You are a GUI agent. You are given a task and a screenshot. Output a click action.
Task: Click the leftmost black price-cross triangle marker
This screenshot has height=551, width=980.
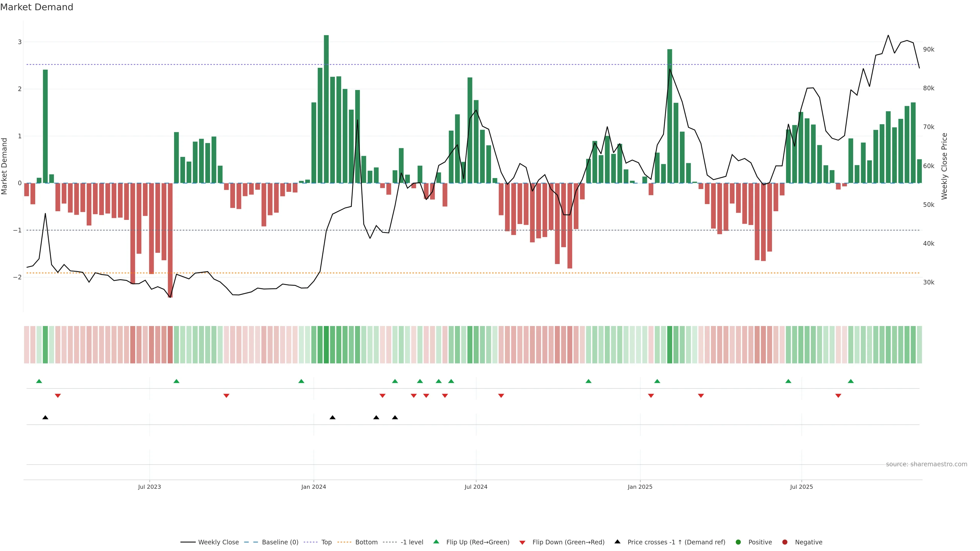(x=45, y=417)
